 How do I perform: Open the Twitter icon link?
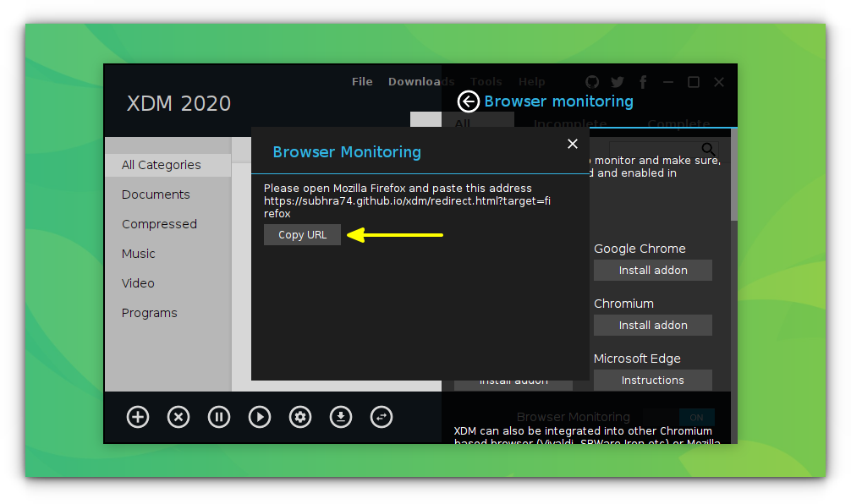pos(617,82)
